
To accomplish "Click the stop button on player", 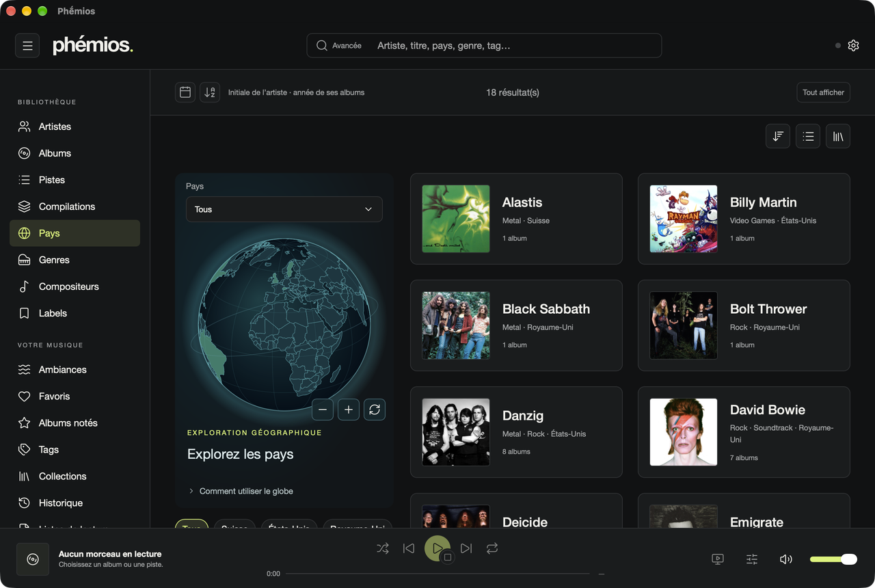I will click(x=448, y=557).
